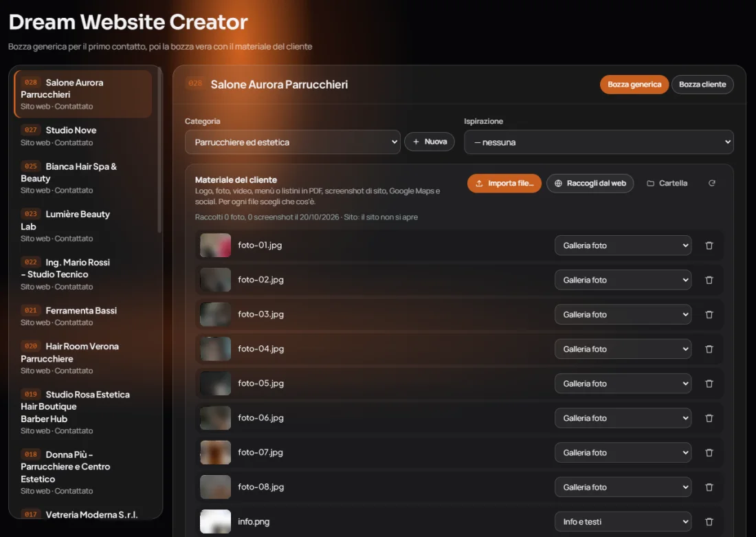
Task: Select Lumière Beauty Lab client
Action: pos(83,226)
